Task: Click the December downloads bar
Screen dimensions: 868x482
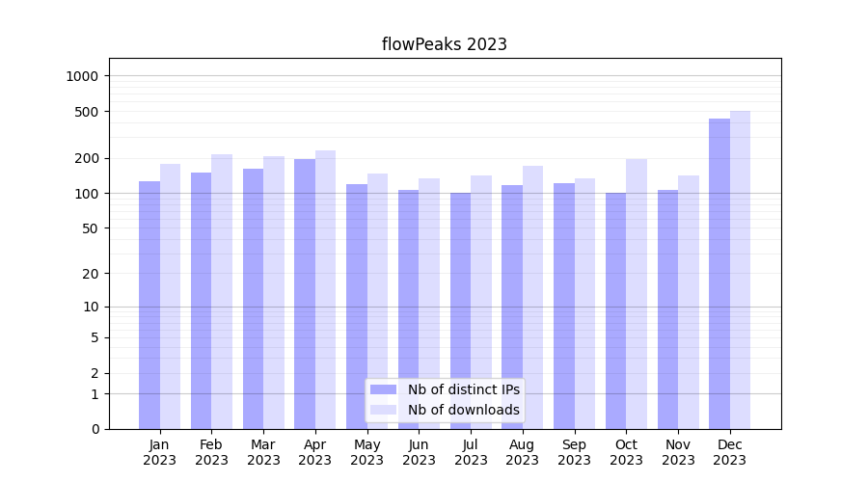Action: pyautogui.click(x=740, y=270)
